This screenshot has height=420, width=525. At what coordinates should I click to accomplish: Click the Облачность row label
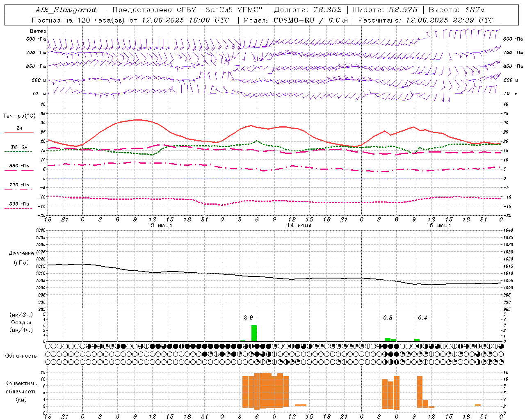point(21,356)
